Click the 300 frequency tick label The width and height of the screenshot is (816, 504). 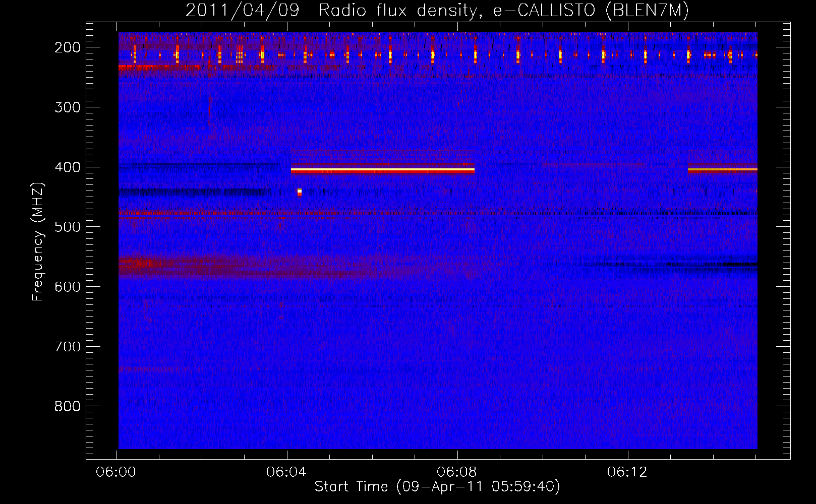click(x=68, y=107)
